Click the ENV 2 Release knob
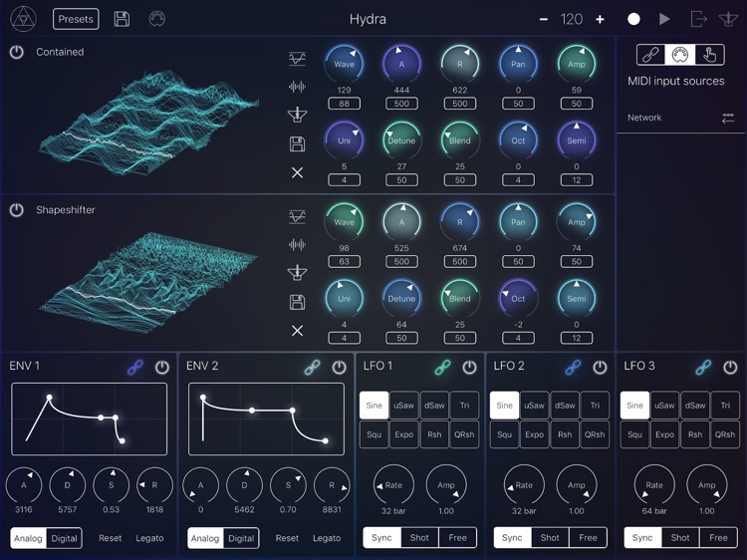Viewport: 747px width, 560px height. 332,485
